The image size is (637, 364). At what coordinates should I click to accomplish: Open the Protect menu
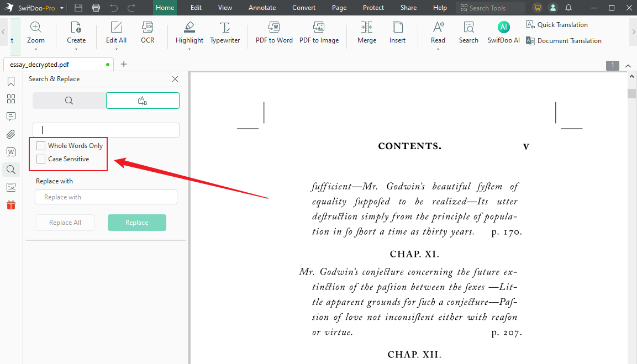coord(373,7)
